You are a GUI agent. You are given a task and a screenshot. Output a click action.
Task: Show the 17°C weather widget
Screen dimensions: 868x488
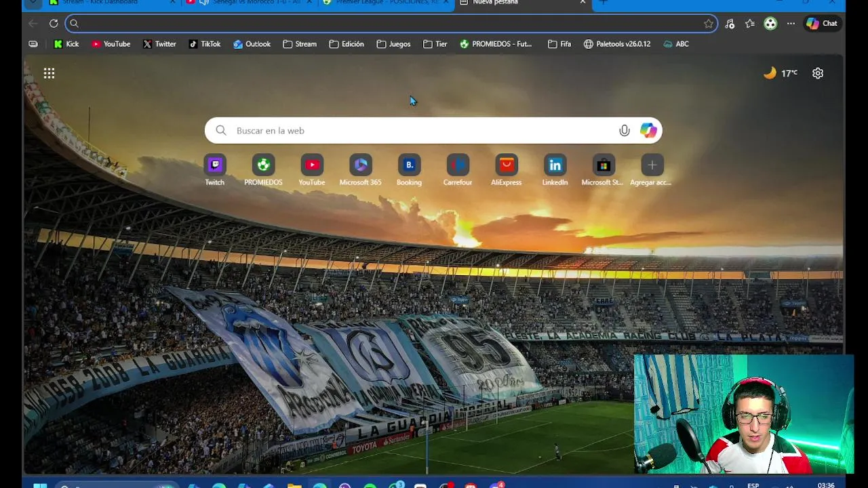(x=781, y=73)
